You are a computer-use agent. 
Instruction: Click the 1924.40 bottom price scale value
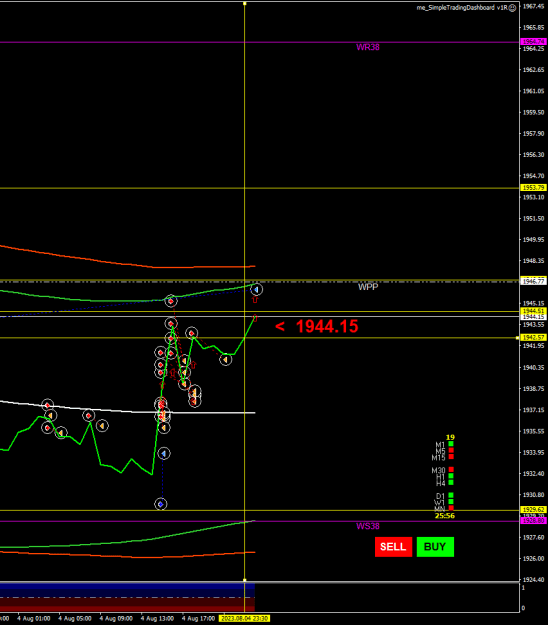533,580
